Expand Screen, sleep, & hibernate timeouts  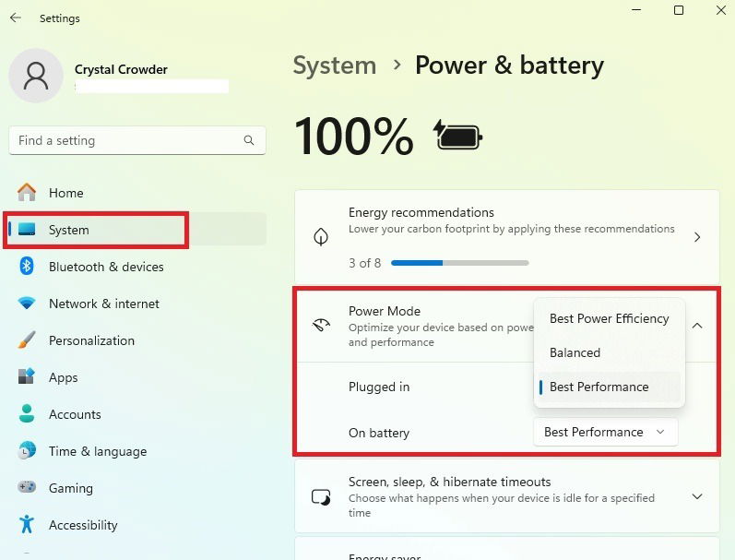[x=697, y=497]
